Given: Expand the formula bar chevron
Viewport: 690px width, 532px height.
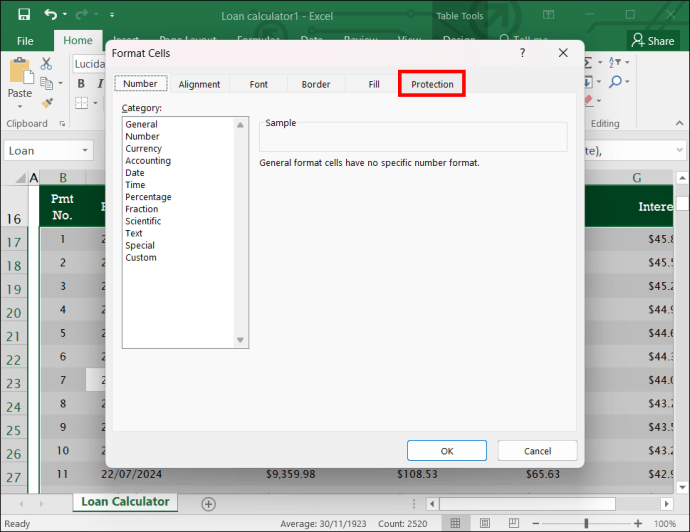Looking at the screenshot, I should coord(679,150).
